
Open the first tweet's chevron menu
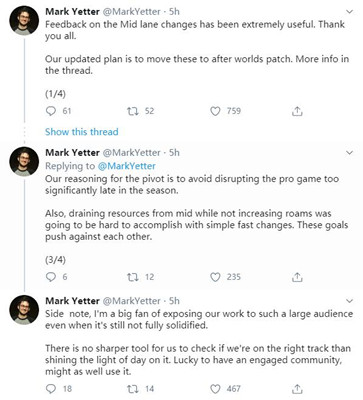(x=349, y=12)
